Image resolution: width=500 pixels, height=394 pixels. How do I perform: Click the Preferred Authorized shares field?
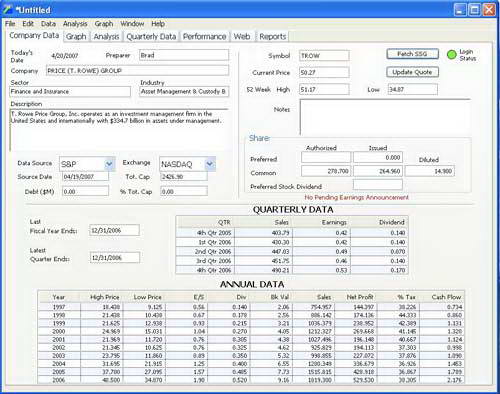[x=326, y=157]
